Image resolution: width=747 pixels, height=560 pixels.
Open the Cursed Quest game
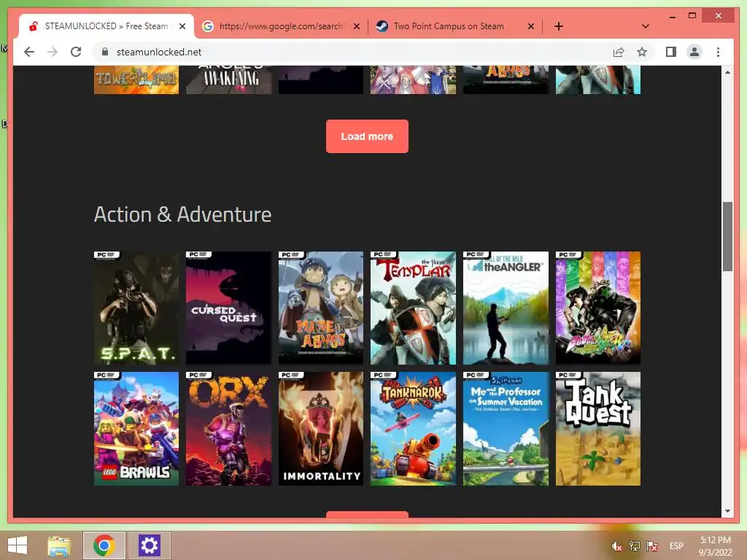[x=228, y=308]
